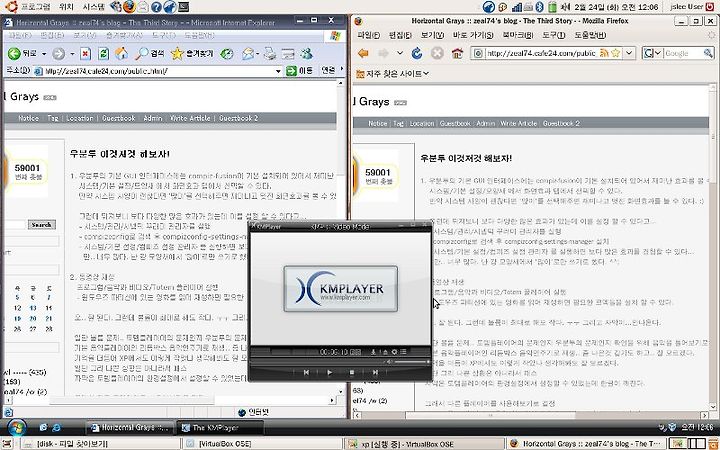
Task: Click the Bluetooth icon in the system tray
Action: click(x=540, y=6)
